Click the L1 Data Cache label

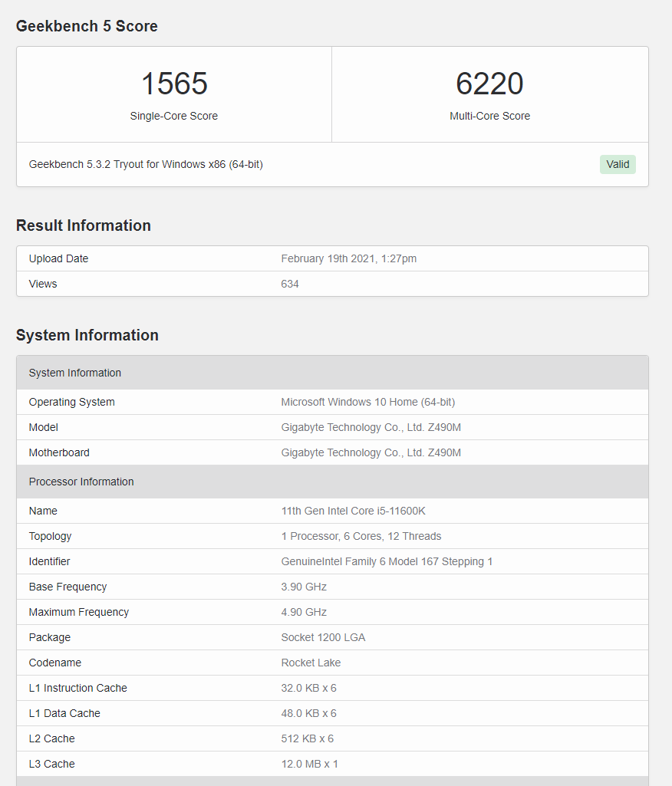coord(64,713)
